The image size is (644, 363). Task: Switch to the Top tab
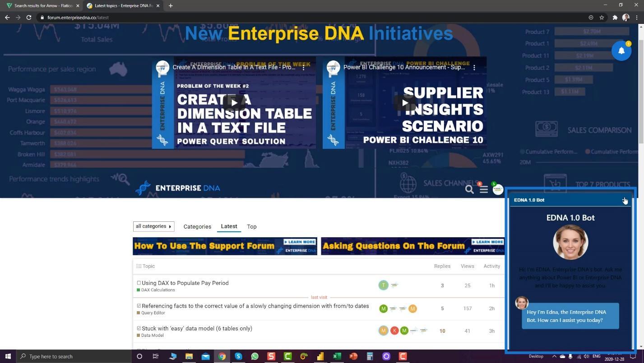click(x=252, y=226)
